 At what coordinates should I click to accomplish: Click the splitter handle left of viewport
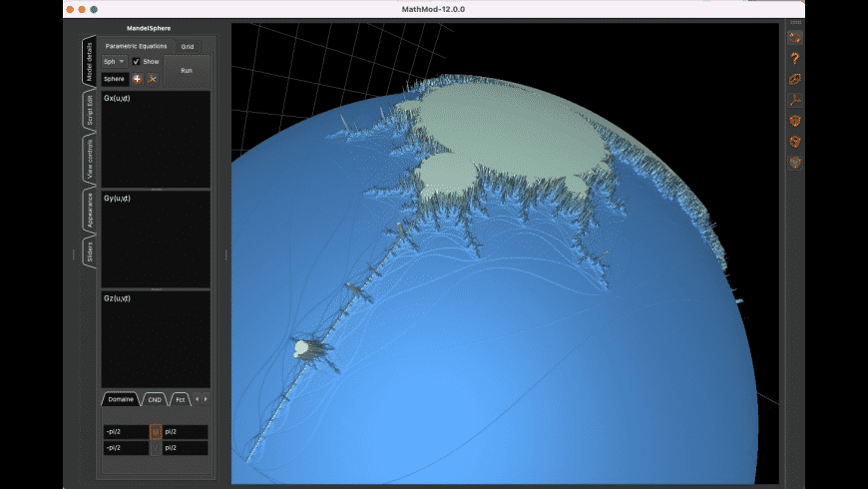tap(225, 254)
